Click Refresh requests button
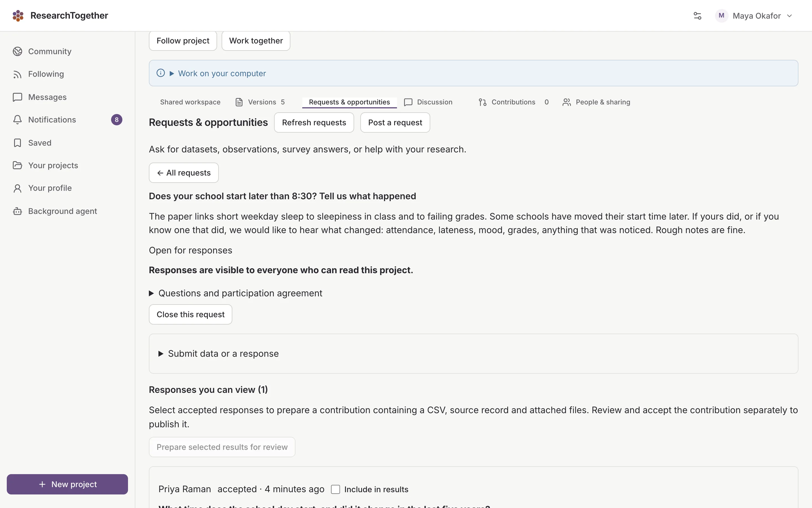The width and height of the screenshot is (812, 508). pyautogui.click(x=314, y=123)
